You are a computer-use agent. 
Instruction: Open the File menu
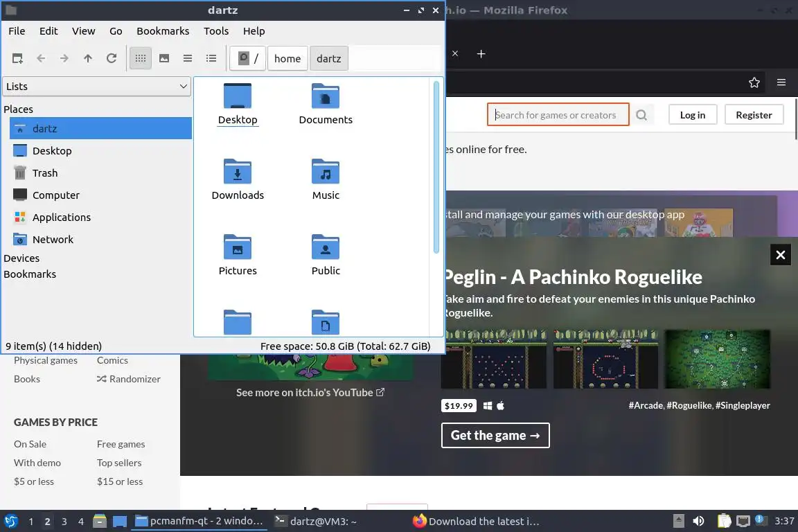click(17, 31)
